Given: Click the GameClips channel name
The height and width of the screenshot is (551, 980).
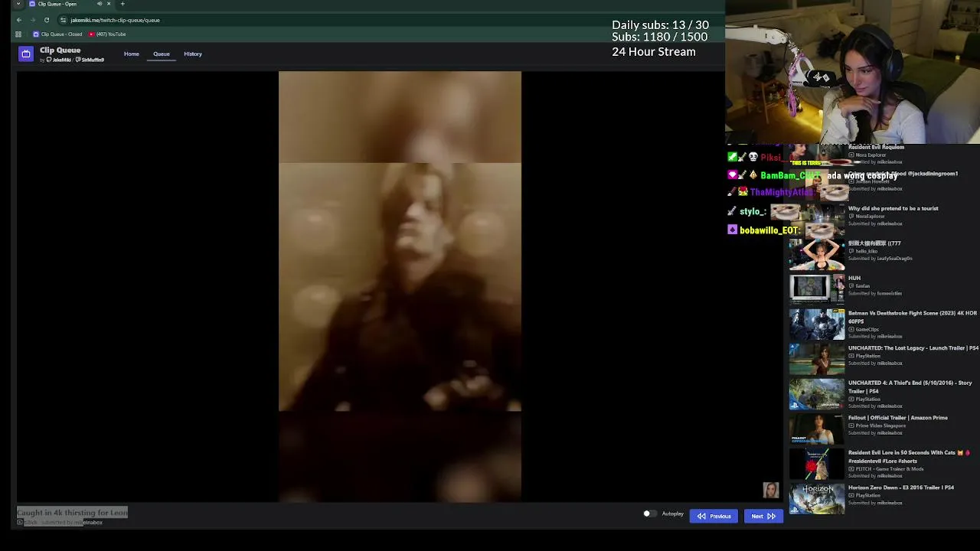Looking at the screenshot, I should click(x=867, y=329).
